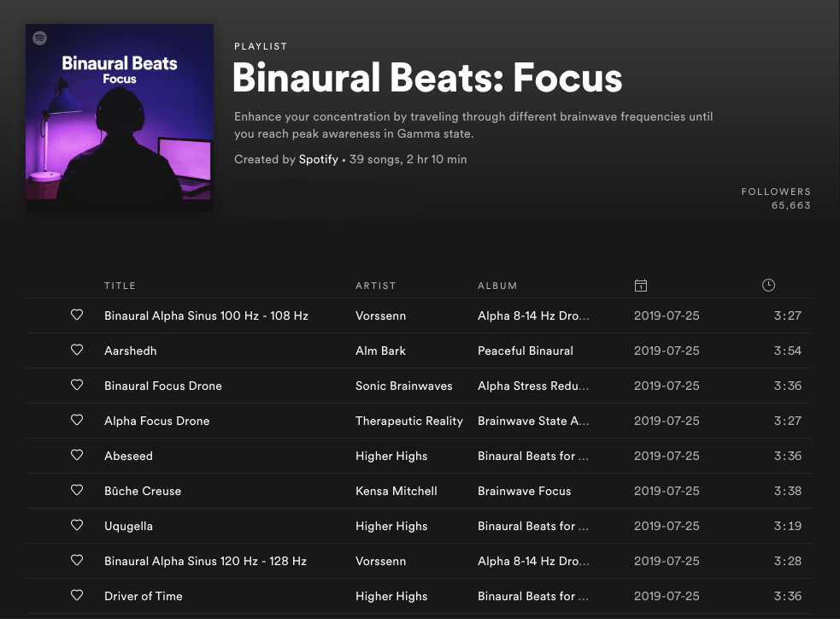This screenshot has height=619, width=840.
Task: Select track title Uqugella
Action: point(128,527)
